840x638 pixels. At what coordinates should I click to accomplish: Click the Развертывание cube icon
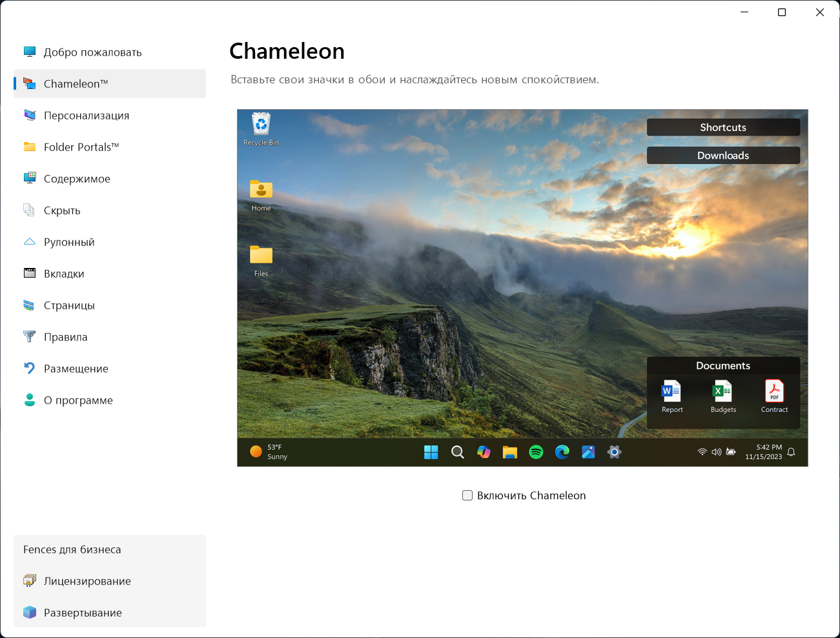[x=30, y=612]
